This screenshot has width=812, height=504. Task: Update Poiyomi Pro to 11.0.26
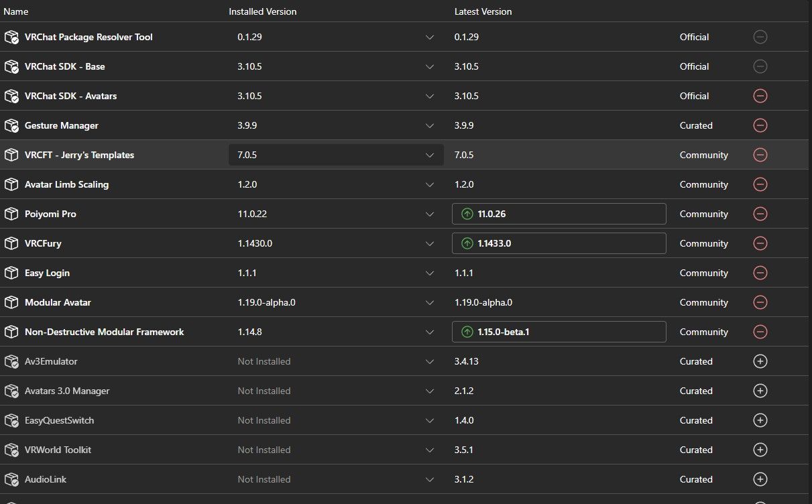[559, 214]
